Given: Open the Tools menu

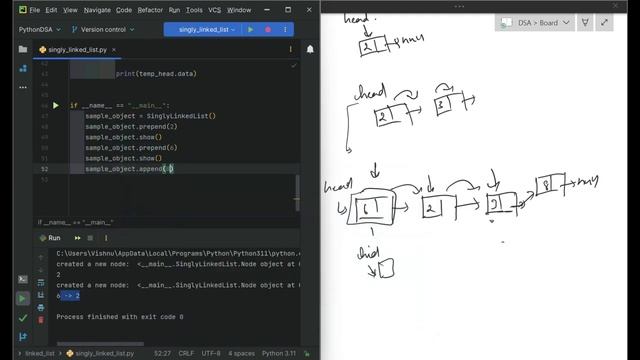Looking at the screenshot, I should (194, 10).
